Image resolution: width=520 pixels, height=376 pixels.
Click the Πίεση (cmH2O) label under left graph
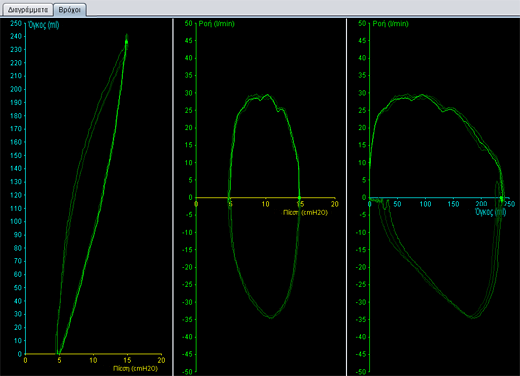point(135,368)
